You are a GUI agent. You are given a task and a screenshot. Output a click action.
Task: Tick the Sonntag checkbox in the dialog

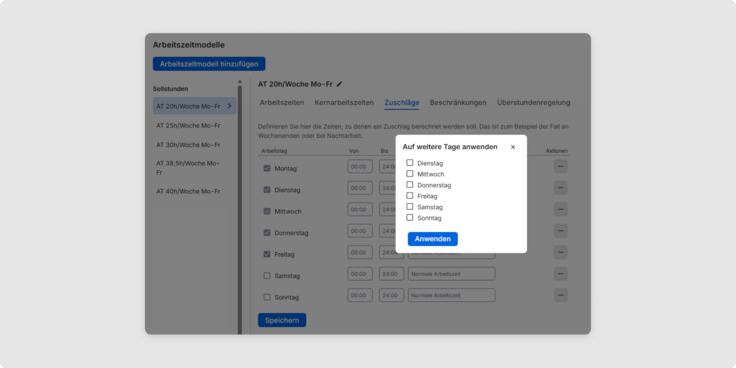click(x=410, y=218)
